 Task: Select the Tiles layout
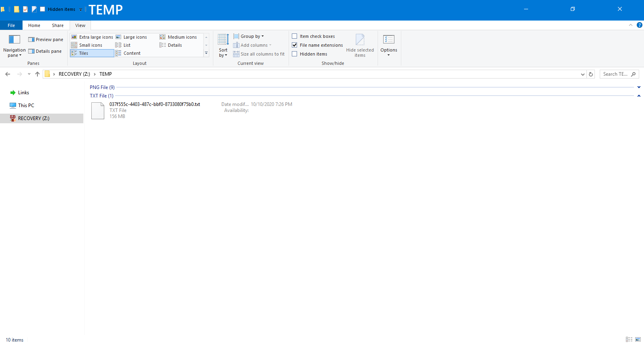click(92, 53)
